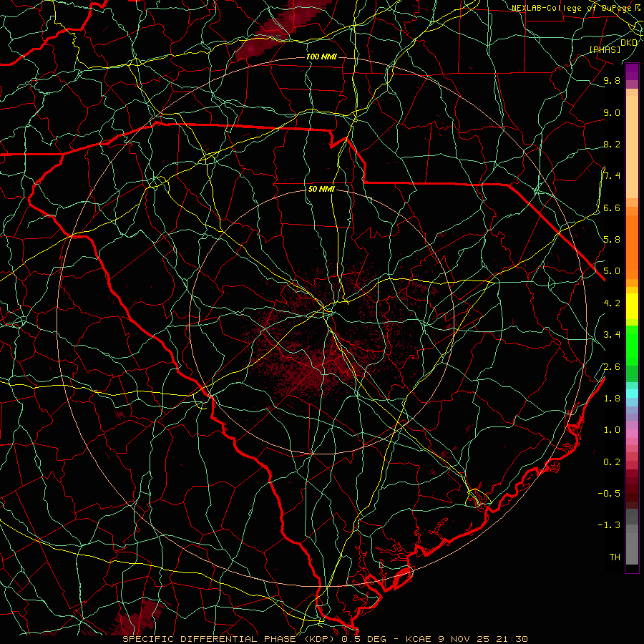Click the 9.8 scale value
The height and width of the screenshot is (644, 644).
(x=612, y=80)
